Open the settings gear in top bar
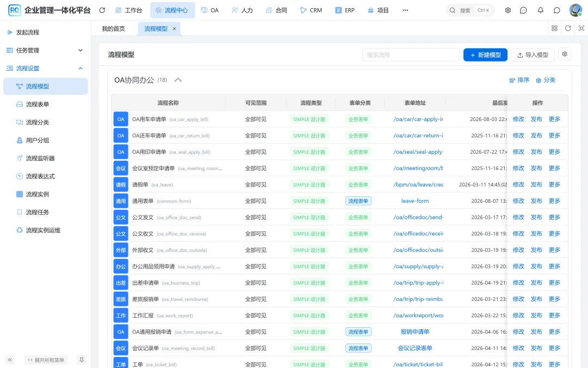 [508, 10]
